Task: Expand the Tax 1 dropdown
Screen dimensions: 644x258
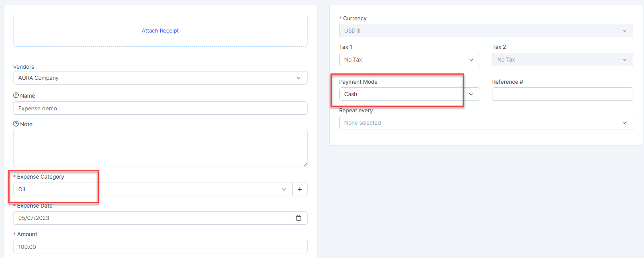Action: point(409,60)
